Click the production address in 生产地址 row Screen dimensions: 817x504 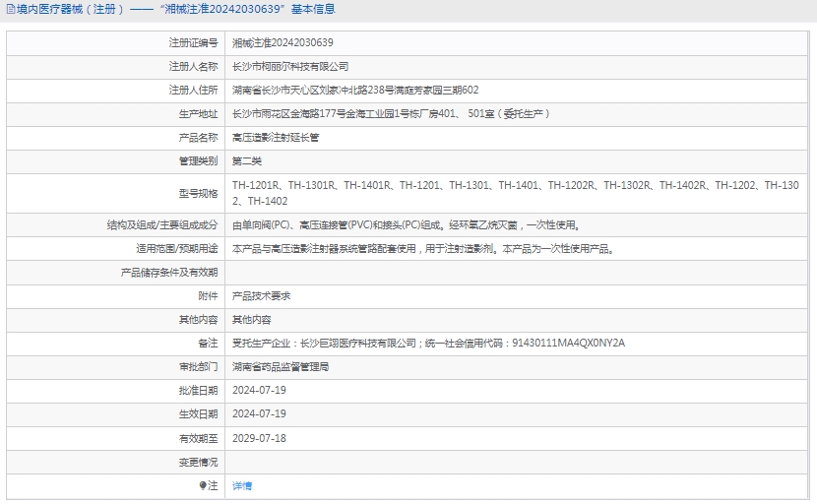pyautogui.click(x=390, y=114)
